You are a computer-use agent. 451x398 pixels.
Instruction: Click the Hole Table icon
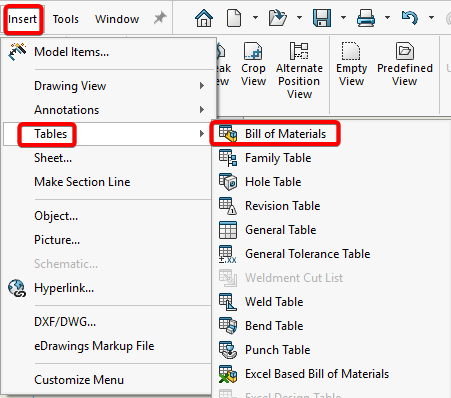(x=228, y=182)
